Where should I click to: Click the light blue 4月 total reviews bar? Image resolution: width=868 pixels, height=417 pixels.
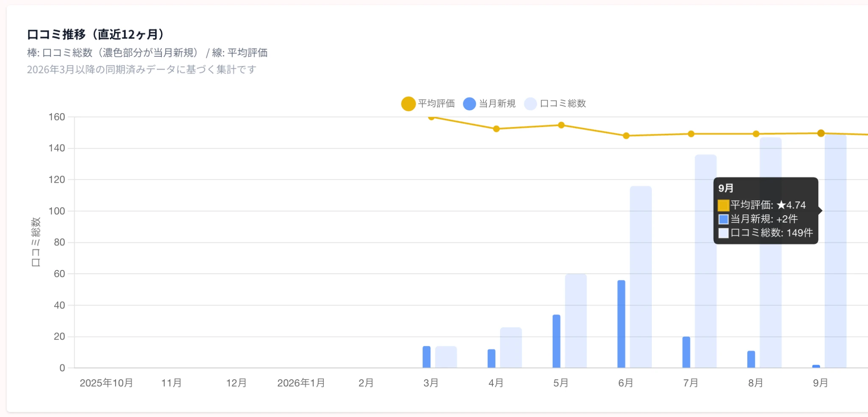pyautogui.click(x=511, y=347)
